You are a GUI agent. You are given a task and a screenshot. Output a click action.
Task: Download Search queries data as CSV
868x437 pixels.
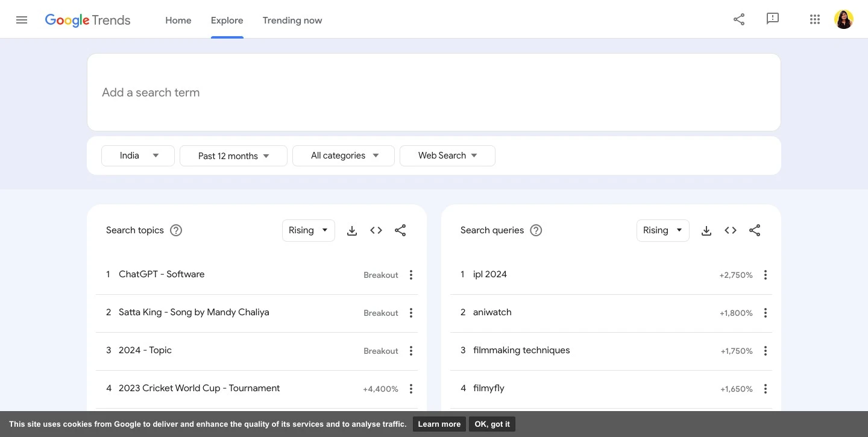pos(706,230)
